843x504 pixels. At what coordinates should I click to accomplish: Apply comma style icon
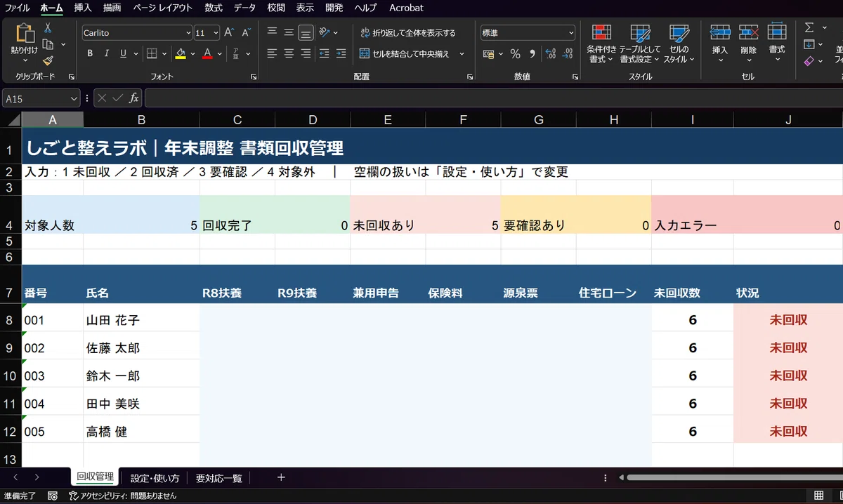532,54
